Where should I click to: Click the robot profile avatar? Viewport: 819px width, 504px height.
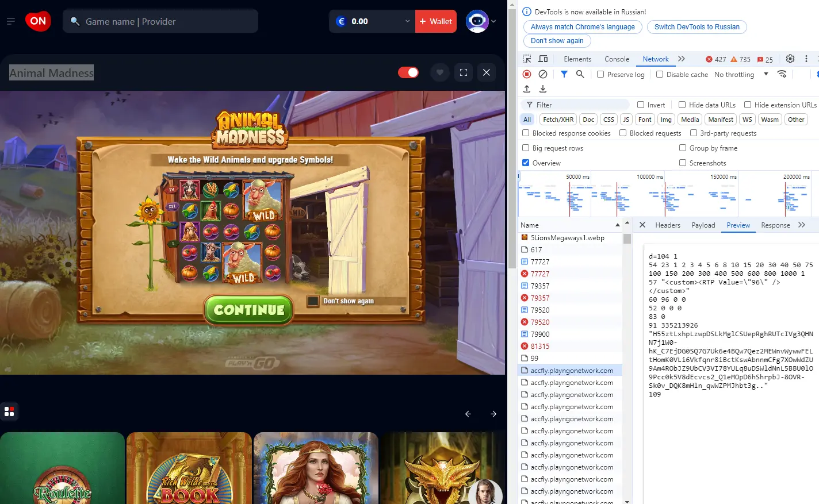pos(477,21)
